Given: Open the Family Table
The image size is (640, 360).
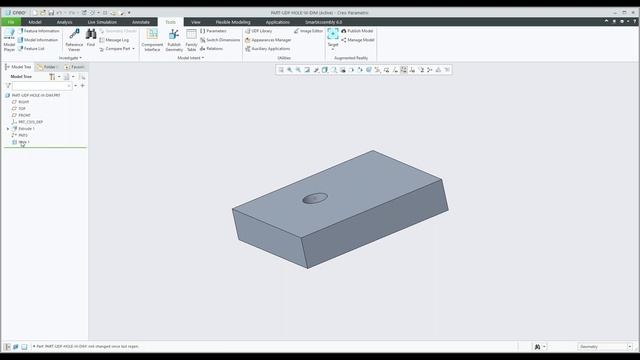Looking at the screenshot, I should [191, 40].
